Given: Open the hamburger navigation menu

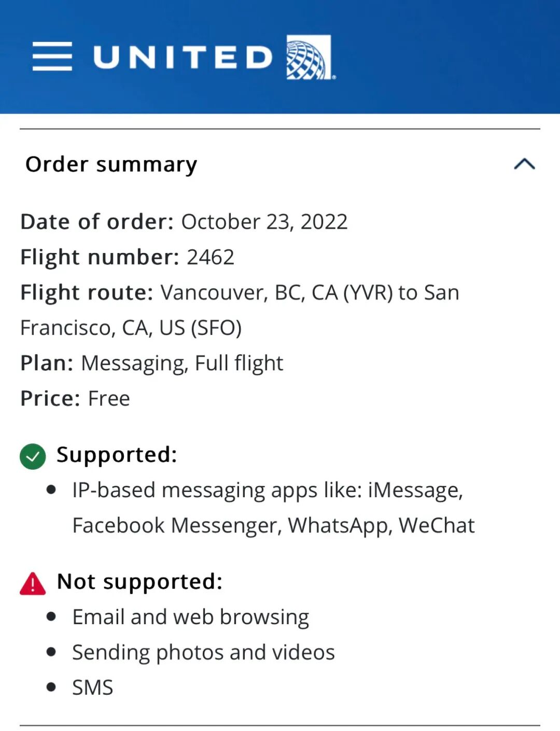Looking at the screenshot, I should (x=52, y=57).
